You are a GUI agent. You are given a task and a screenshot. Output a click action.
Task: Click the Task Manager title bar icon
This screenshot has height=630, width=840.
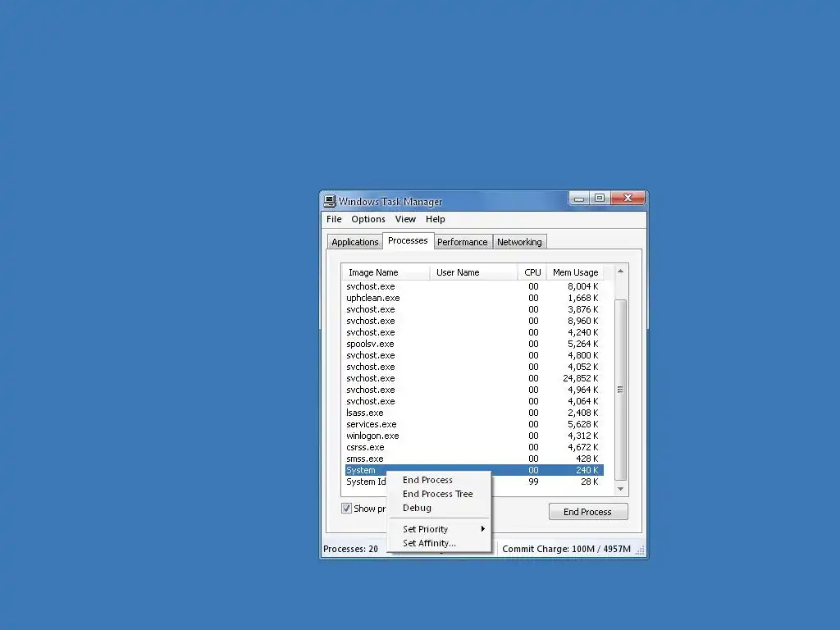point(330,202)
